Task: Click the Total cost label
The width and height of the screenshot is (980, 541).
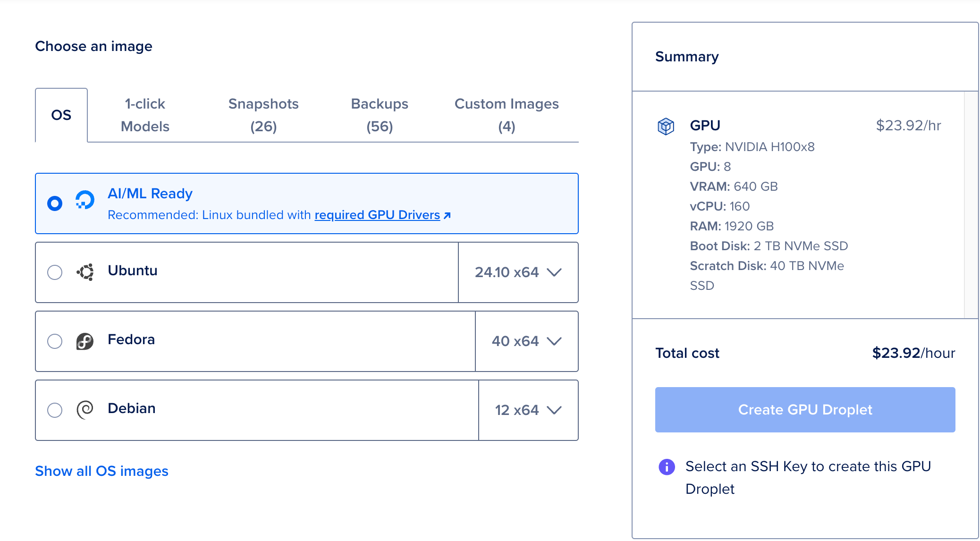Action: tap(687, 353)
